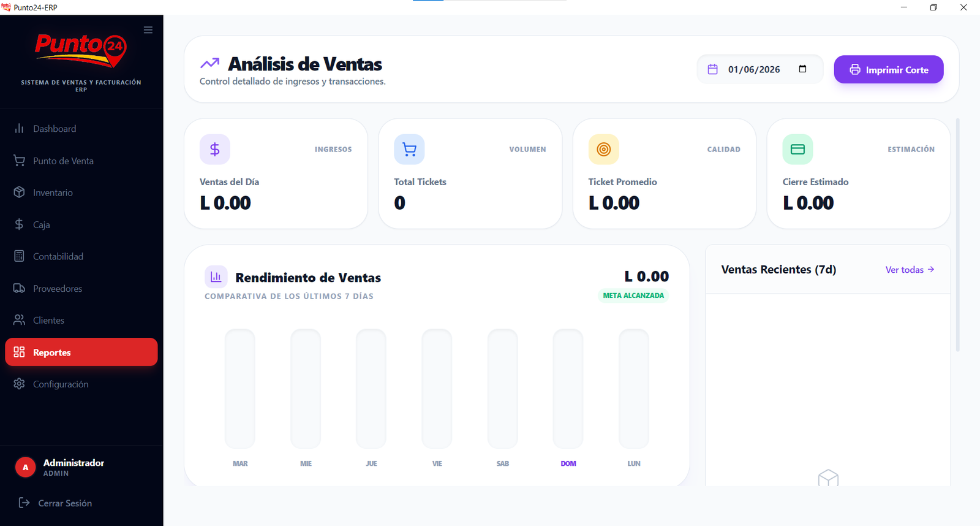Collapse sidebar with hamburger menu icon
This screenshot has width=980, height=526.
(x=148, y=30)
